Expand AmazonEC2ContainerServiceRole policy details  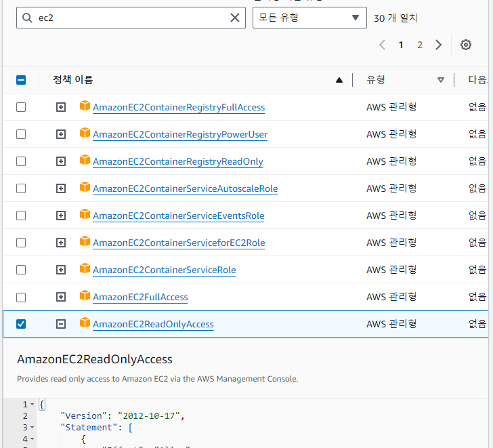point(61,270)
